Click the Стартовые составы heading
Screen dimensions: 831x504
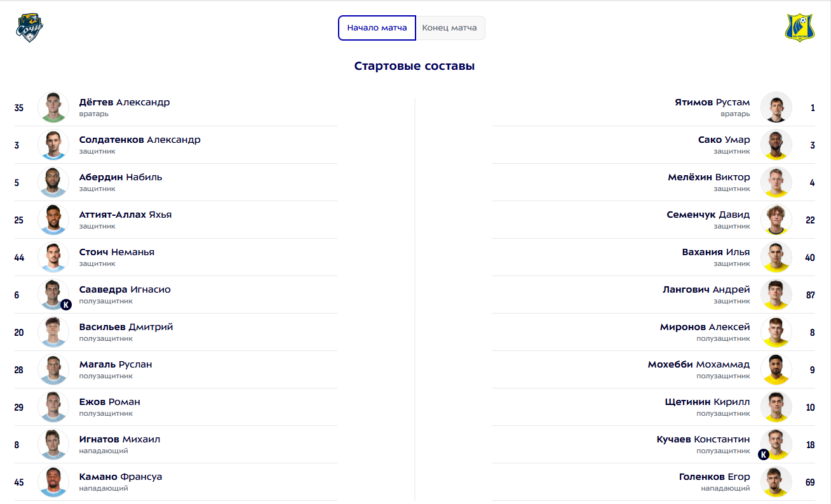tap(414, 66)
